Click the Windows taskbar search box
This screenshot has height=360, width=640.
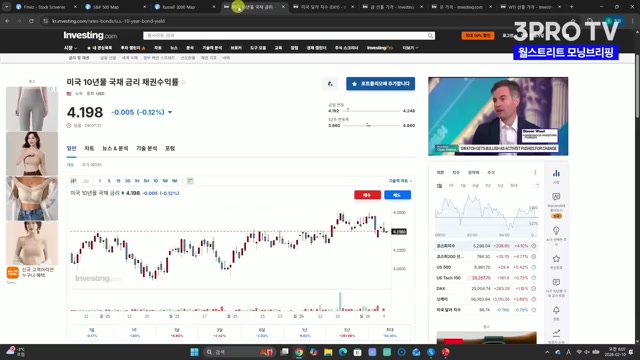[239, 352]
